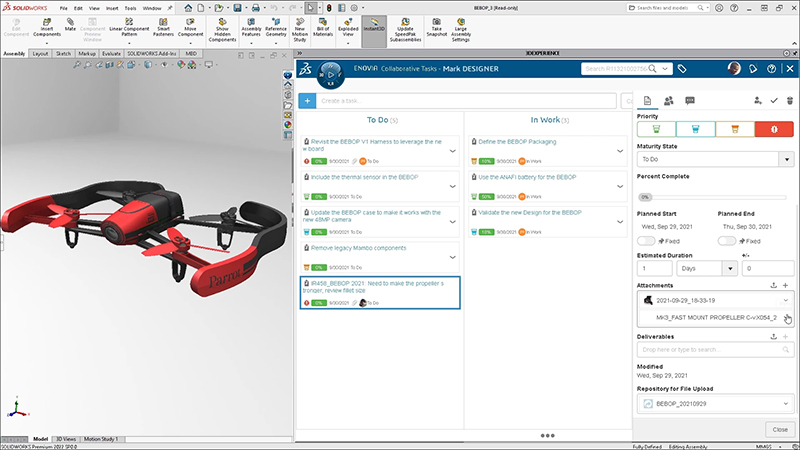Click Smart Fasteners icon
Image resolution: width=800 pixels, height=450 pixels.
(163, 28)
